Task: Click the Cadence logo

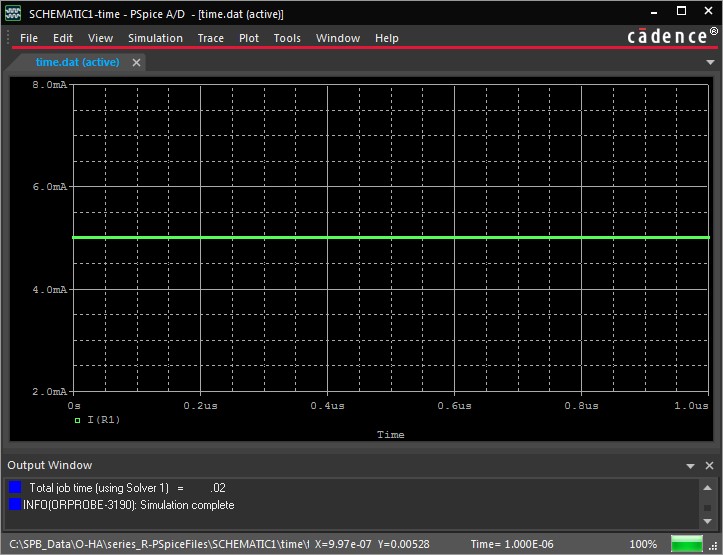Action: [673, 36]
